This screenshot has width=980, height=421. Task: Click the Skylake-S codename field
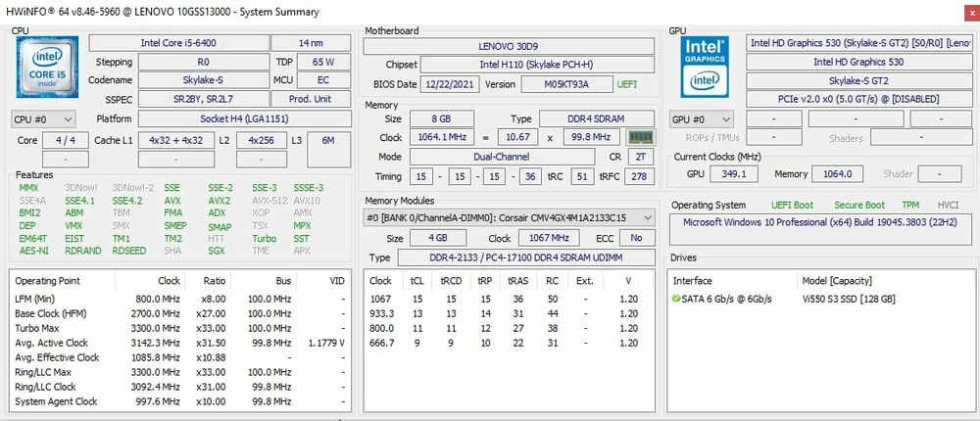[x=204, y=80]
